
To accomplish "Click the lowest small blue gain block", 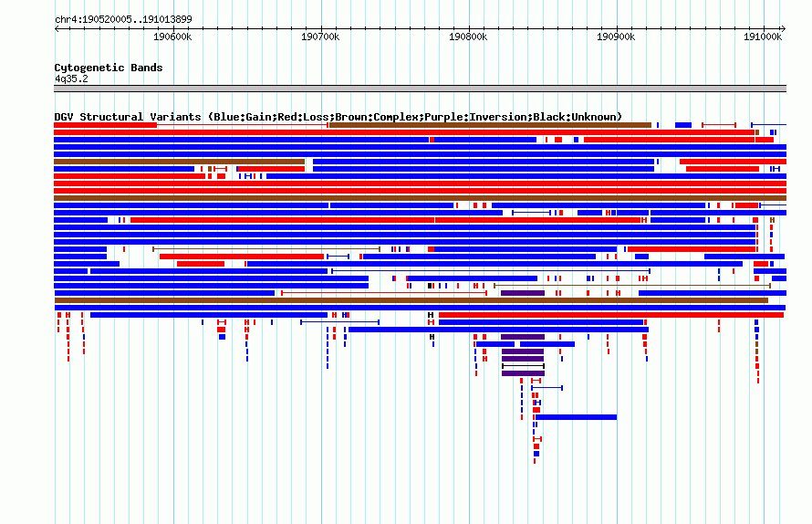I will pyautogui.click(x=536, y=454).
